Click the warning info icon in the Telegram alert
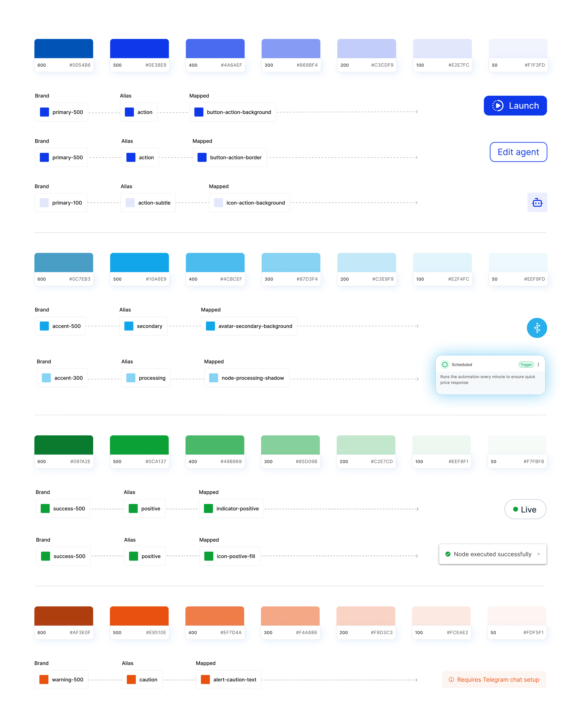The height and width of the screenshot is (728, 582). 451,680
